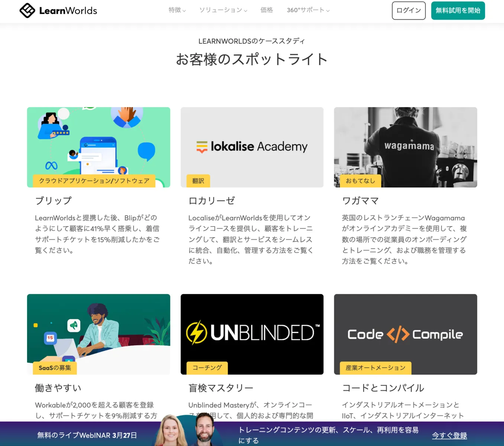Open the wagamama case study image
This screenshot has height=446, width=504.
406,147
